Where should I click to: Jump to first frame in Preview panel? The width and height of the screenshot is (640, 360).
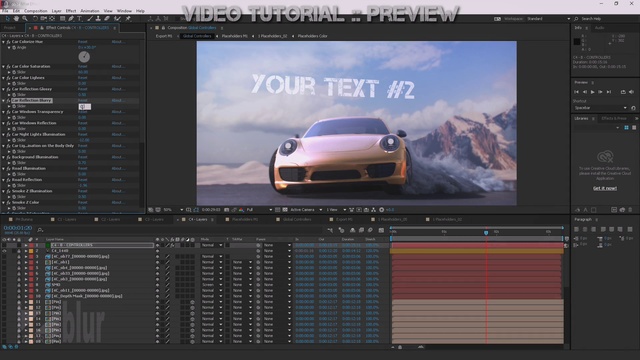click(577, 92)
